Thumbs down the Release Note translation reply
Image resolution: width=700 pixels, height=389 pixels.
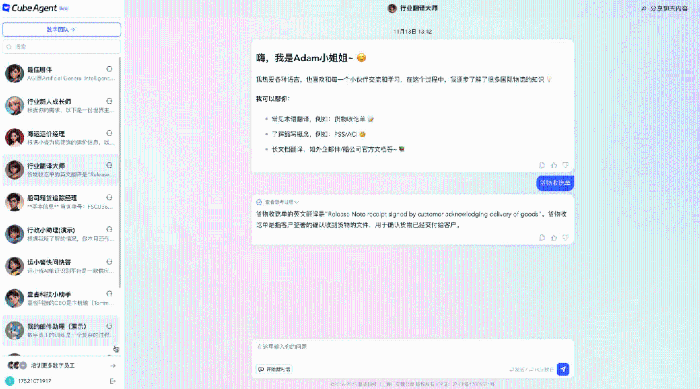(x=566, y=238)
